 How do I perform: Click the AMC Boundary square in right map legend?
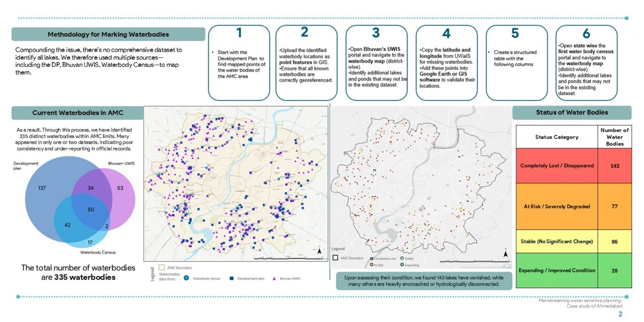point(335,258)
